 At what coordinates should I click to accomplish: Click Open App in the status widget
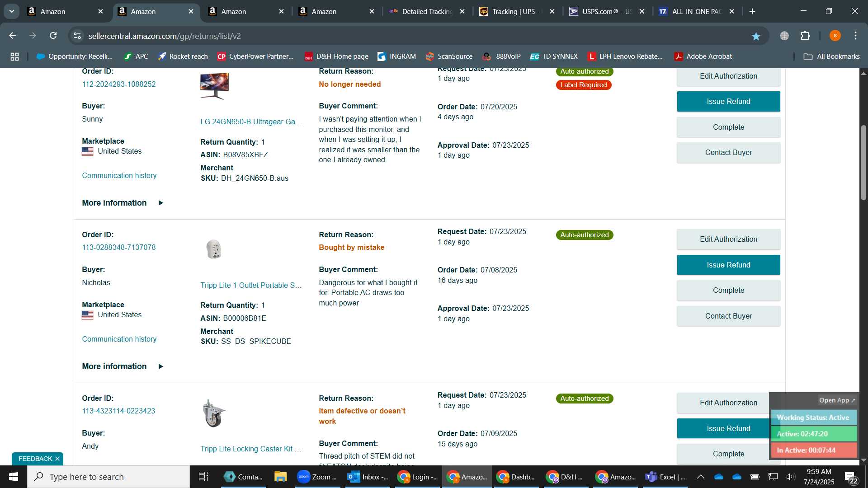coord(837,400)
